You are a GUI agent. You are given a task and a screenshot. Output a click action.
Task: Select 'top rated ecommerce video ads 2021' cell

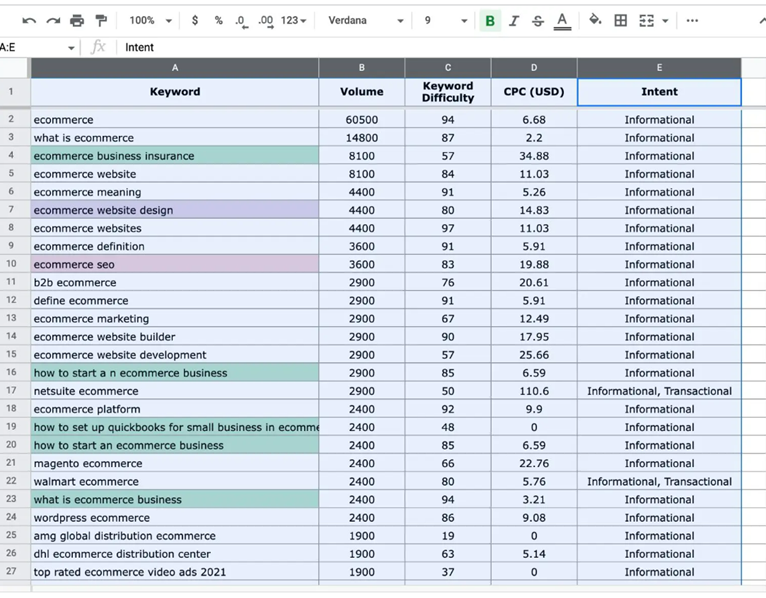pos(175,572)
